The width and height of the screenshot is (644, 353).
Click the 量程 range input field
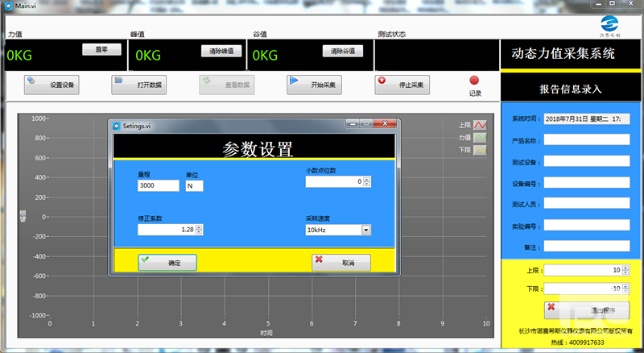(158, 186)
